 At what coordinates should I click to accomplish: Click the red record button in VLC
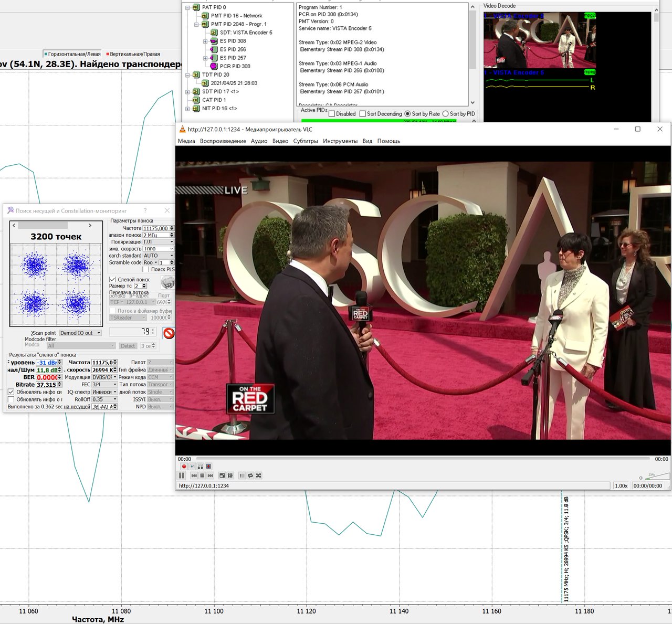point(184,467)
